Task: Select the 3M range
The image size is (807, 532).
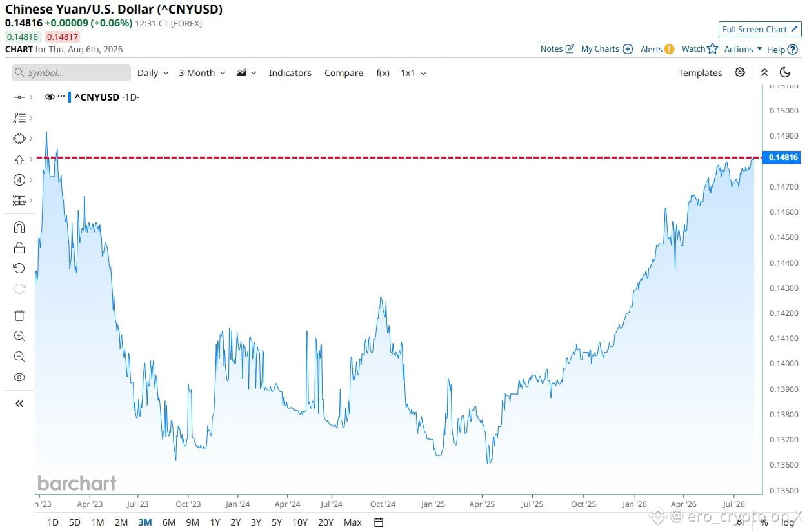Action: click(145, 522)
